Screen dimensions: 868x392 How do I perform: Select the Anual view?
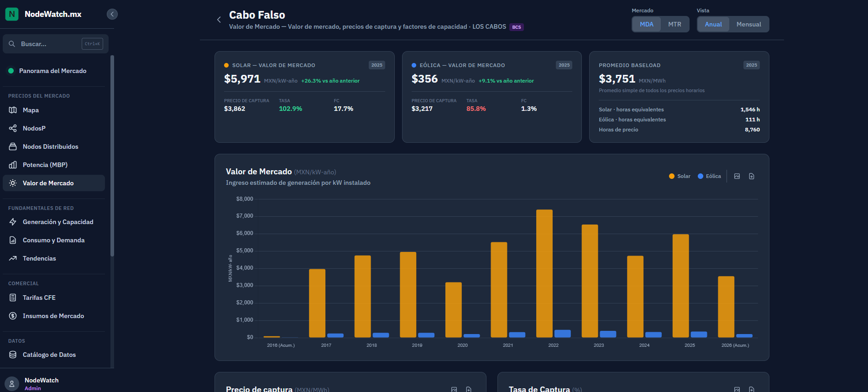713,24
